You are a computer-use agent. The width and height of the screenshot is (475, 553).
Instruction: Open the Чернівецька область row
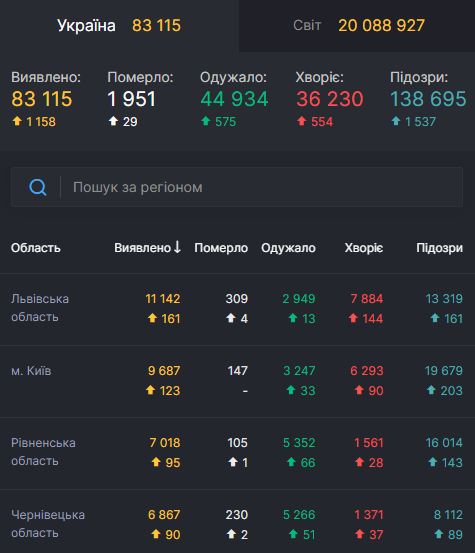[x=237, y=522]
